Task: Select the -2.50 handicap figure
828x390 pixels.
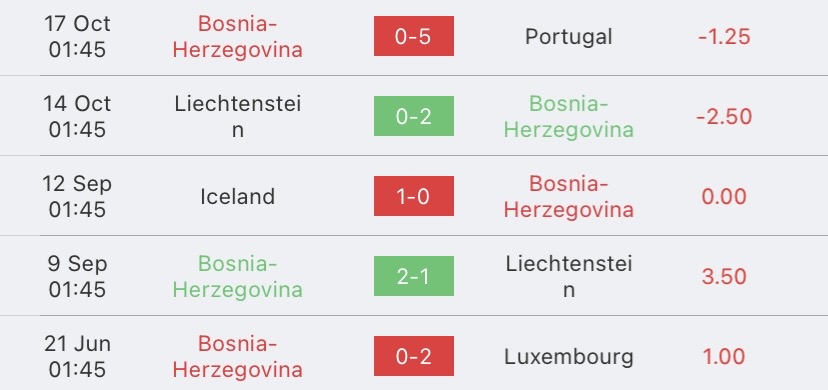Action: click(724, 117)
